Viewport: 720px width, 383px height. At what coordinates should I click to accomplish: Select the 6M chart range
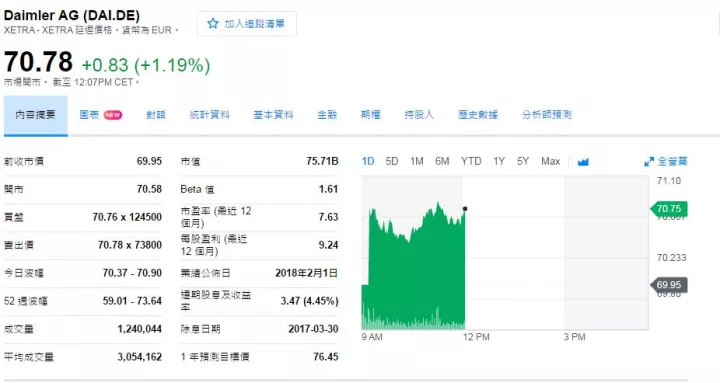point(442,161)
